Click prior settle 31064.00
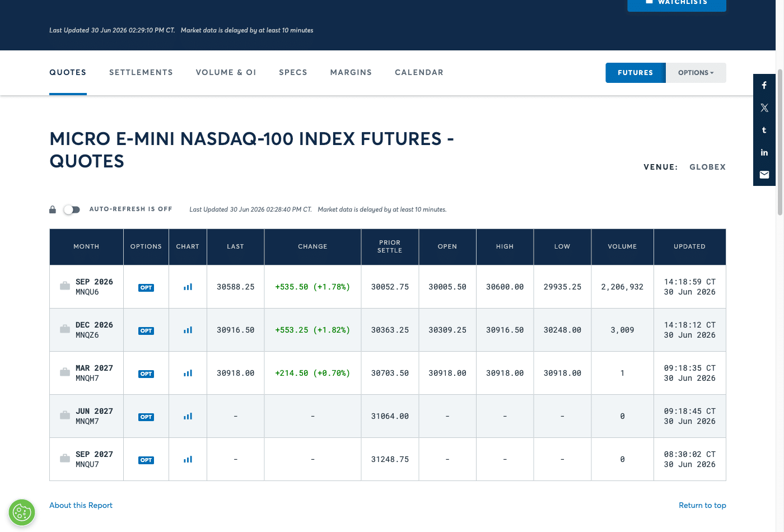 (390, 416)
